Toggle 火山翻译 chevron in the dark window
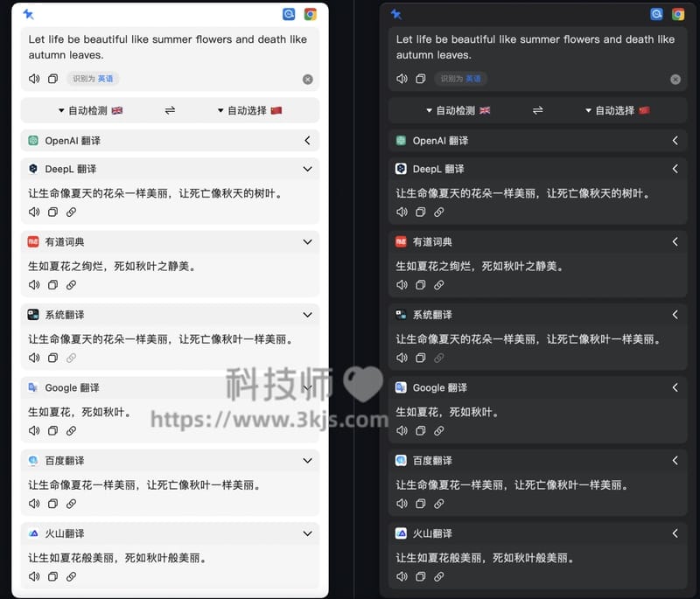The width and height of the screenshot is (700, 599). click(x=675, y=533)
